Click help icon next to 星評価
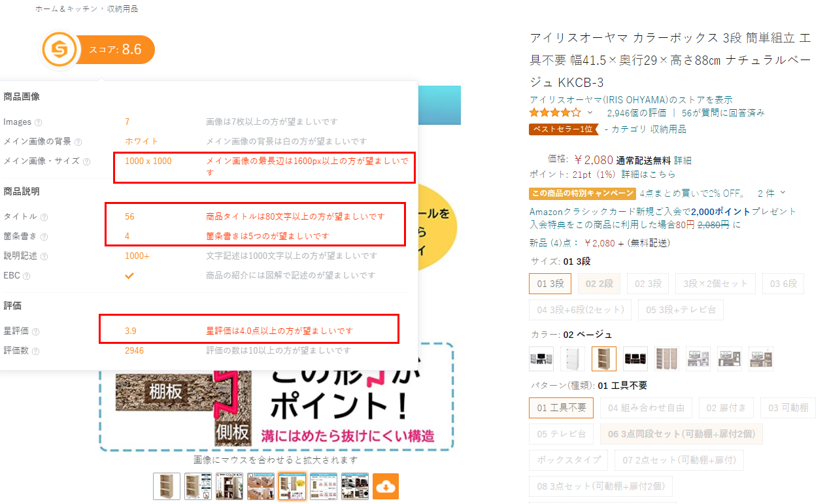This screenshot has height=504, width=827. point(35,331)
